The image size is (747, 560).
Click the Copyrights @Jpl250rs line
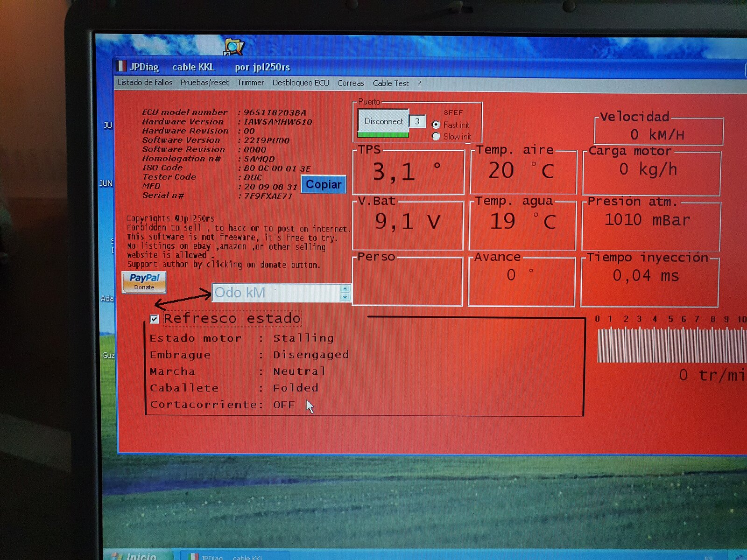click(170, 218)
